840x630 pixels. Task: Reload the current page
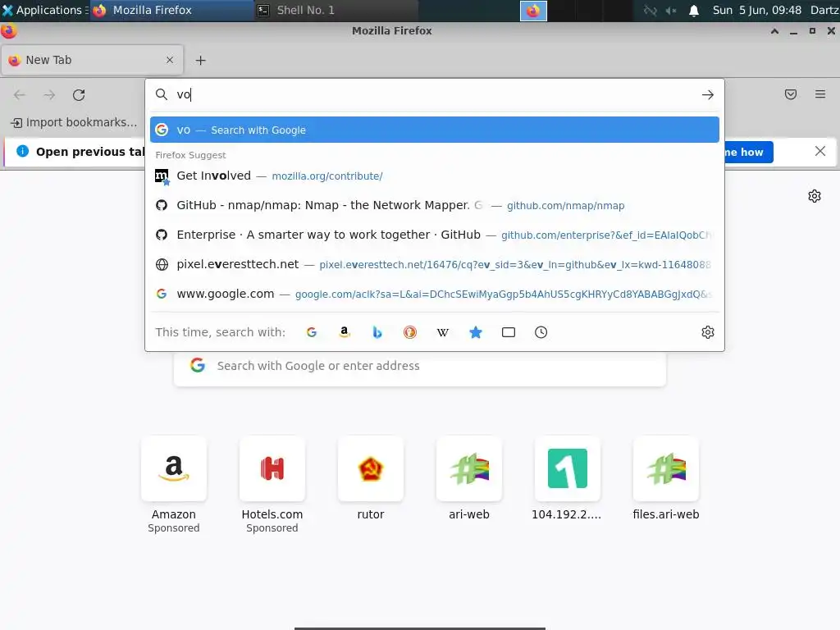(79, 95)
